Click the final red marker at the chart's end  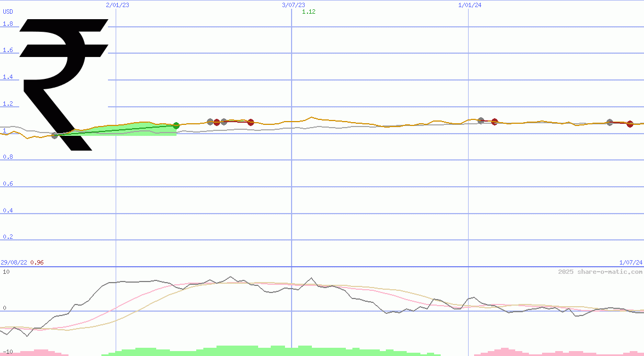click(x=630, y=124)
